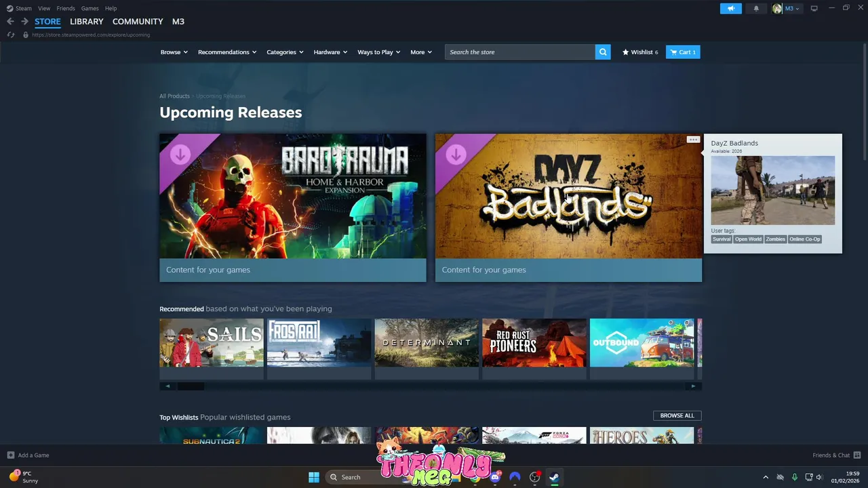Select the Zombies user tag
Viewport: 868px width, 488px height.
click(x=775, y=239)
